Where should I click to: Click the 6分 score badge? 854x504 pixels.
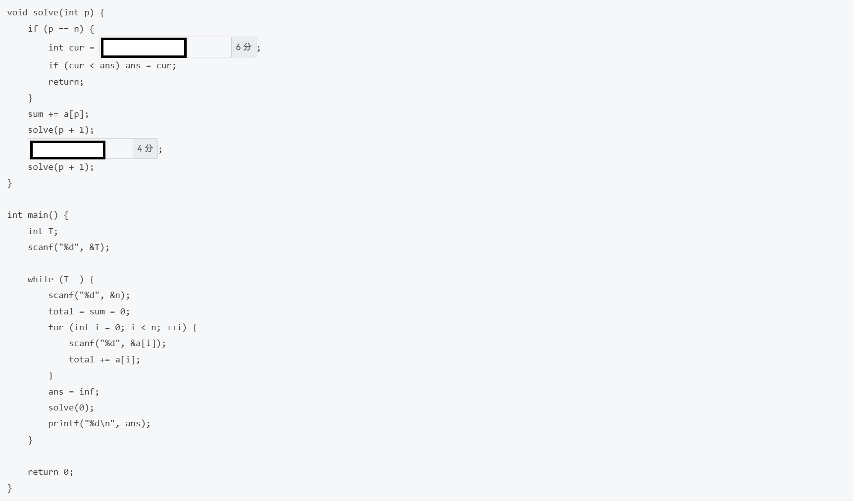244,47
